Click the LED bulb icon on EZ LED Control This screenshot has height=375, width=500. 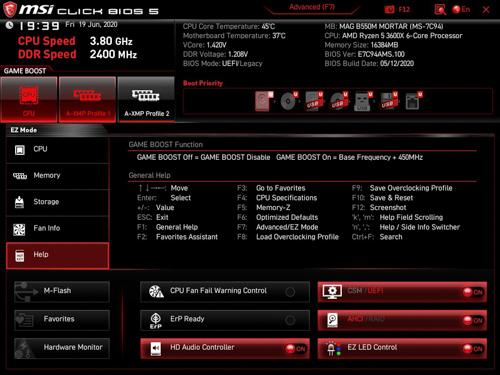(x=332, y=349)
